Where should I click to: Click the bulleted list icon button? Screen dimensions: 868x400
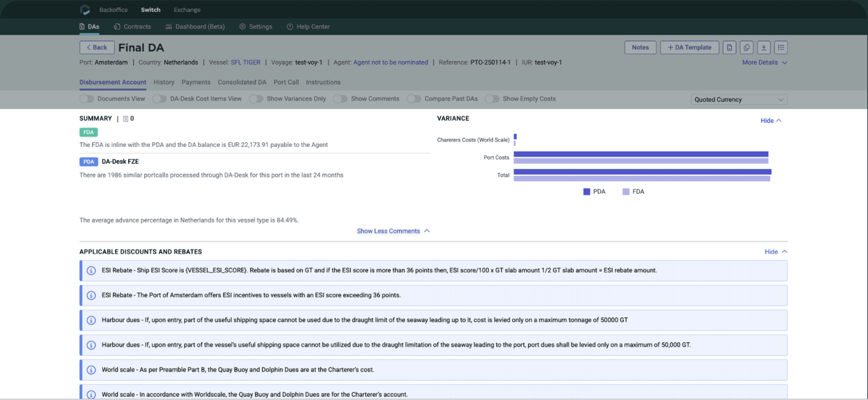pos(781,48)
